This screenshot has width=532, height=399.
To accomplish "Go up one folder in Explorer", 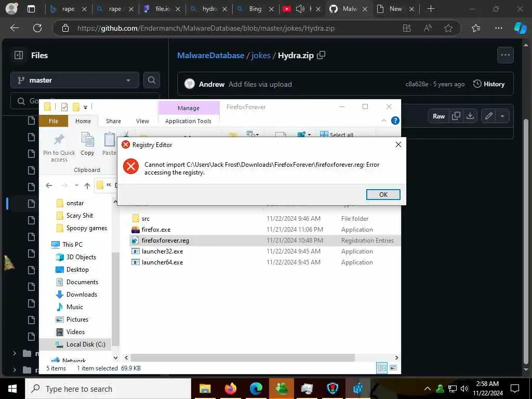I will click(87, 185).
